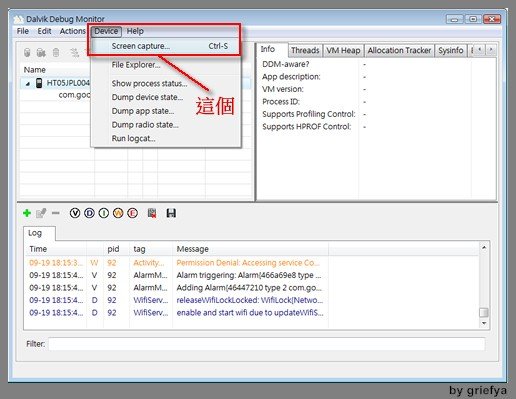Switch to the VM Heap tab
Viewport: 516px width, 399px height.
343,50
